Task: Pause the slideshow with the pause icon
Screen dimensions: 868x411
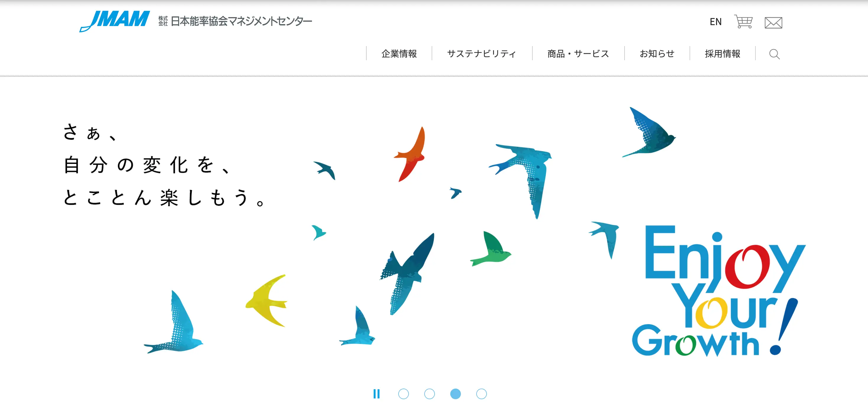Action: pyautogui.click(x=377, y=394)
